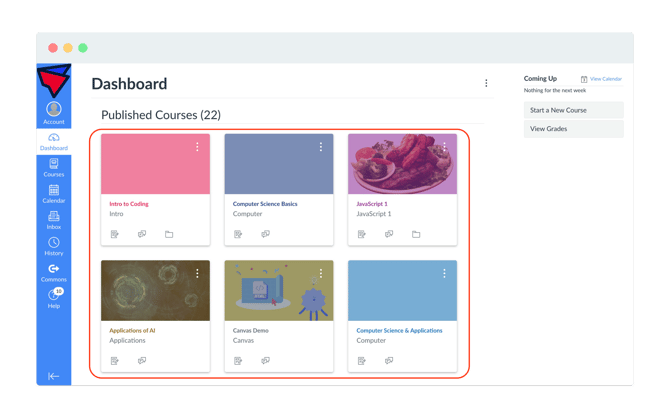670x418 pixels.
Task: Open History in the sidebar
Action: coord(54,246)
